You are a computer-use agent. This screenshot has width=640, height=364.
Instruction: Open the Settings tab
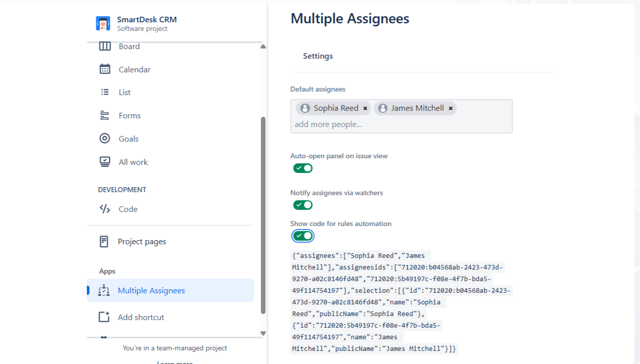(318, 56)
